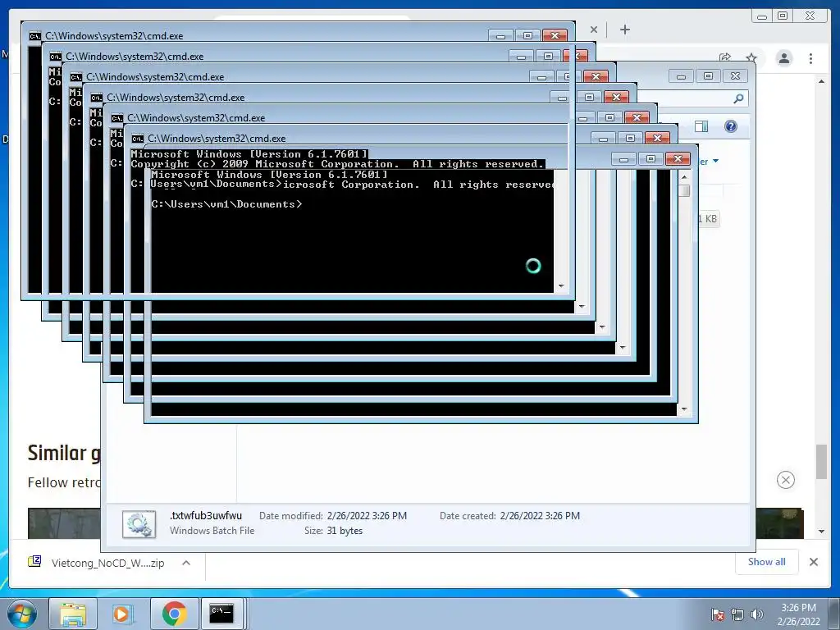Click the Chrome profile avatar icon
Screen dimensions: 840x630
(784, 58)
